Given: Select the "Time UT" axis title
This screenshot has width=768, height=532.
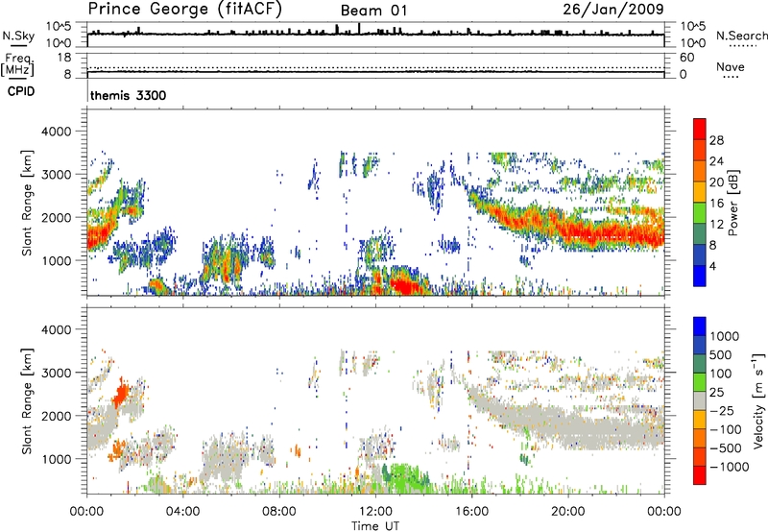Looking at the screenshot, I should [375, 526].
